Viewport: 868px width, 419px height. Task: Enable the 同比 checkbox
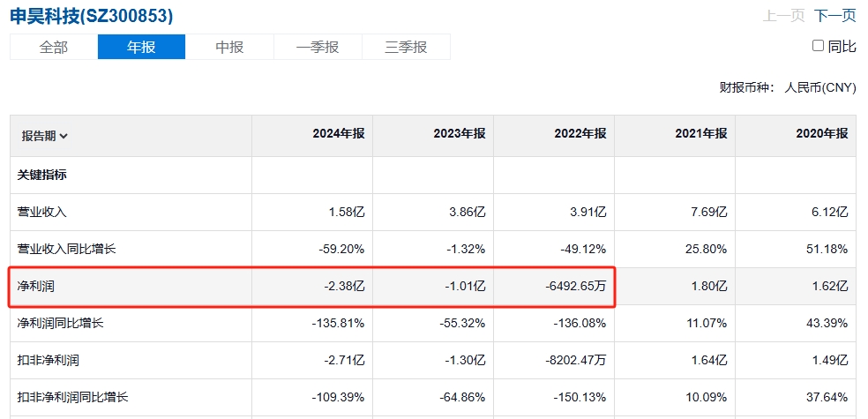(x=818, y=45)
